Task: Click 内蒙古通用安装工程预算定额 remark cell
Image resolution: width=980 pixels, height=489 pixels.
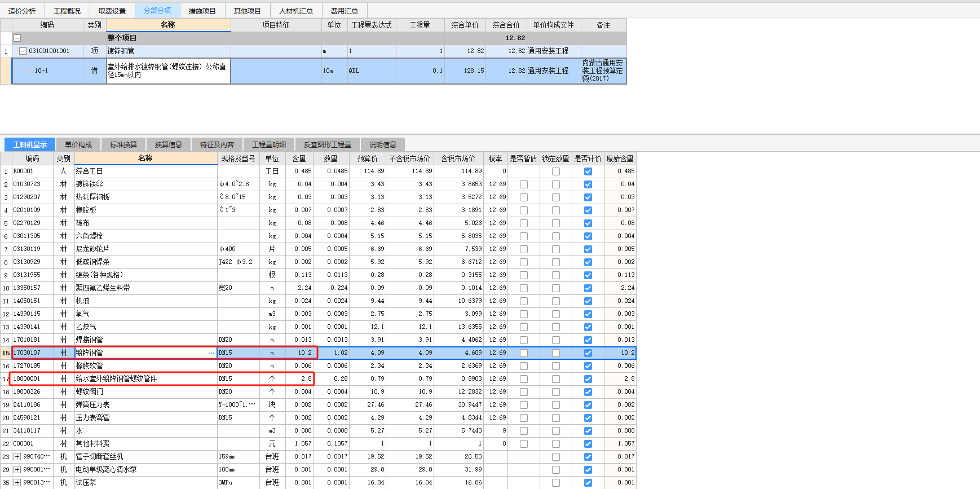Action: pyautogui.click(x=603, y=71)
